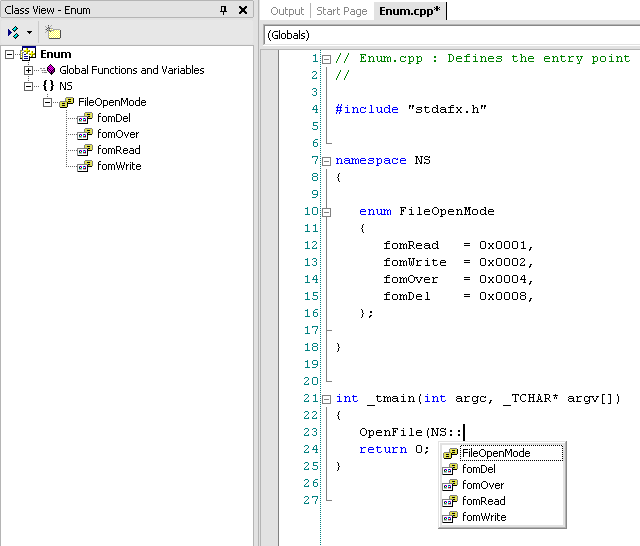Collapse the namespace NS code block outline
Screen dimensions: 640x546
[x=326, y=160]
